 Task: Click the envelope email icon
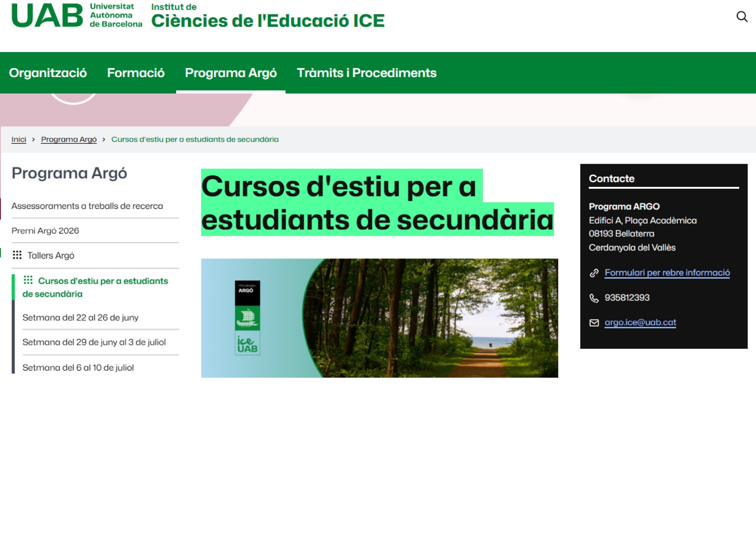tap(594, 323)
